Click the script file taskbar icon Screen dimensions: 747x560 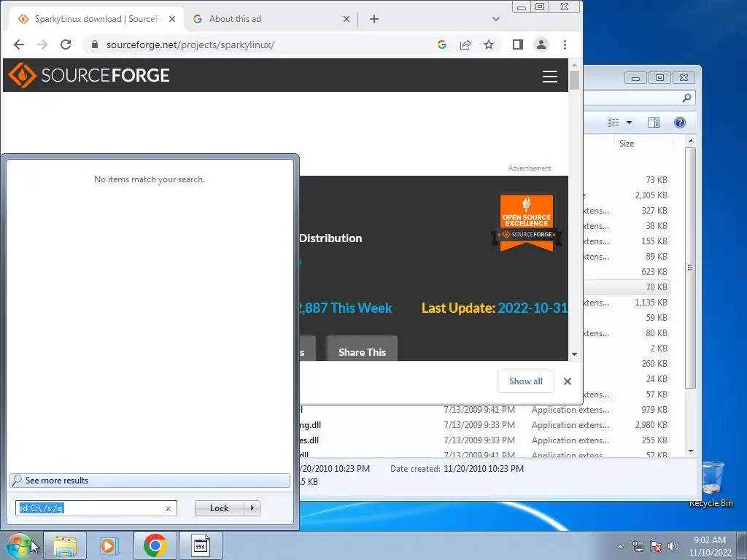[x=201, y=545]
